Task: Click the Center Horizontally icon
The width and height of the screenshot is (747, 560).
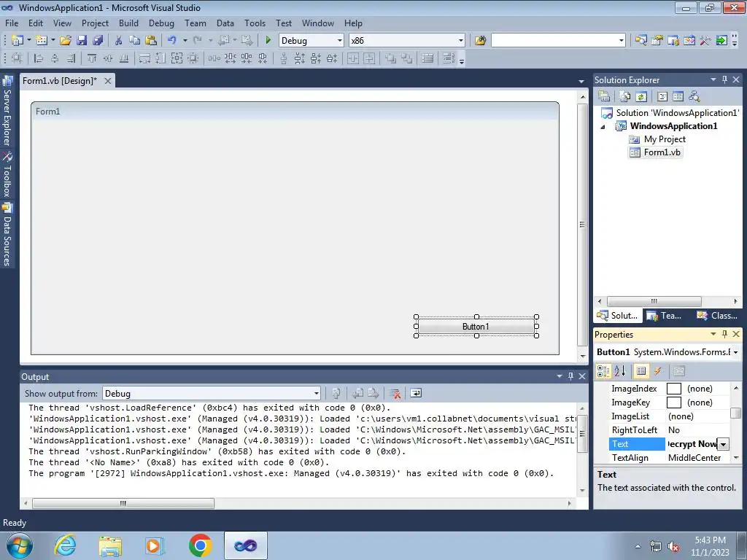Action: 353,58
